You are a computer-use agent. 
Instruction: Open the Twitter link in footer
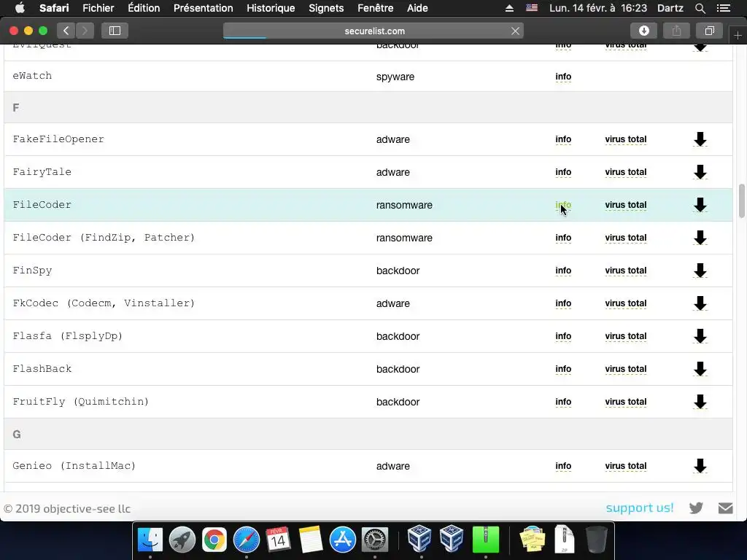(696, 508)
